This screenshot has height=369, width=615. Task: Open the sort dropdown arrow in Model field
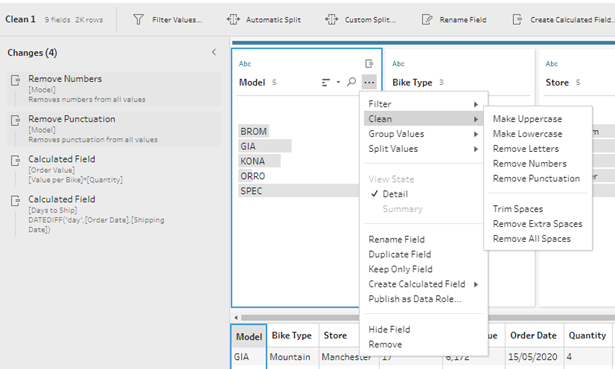tap(338, 82)
